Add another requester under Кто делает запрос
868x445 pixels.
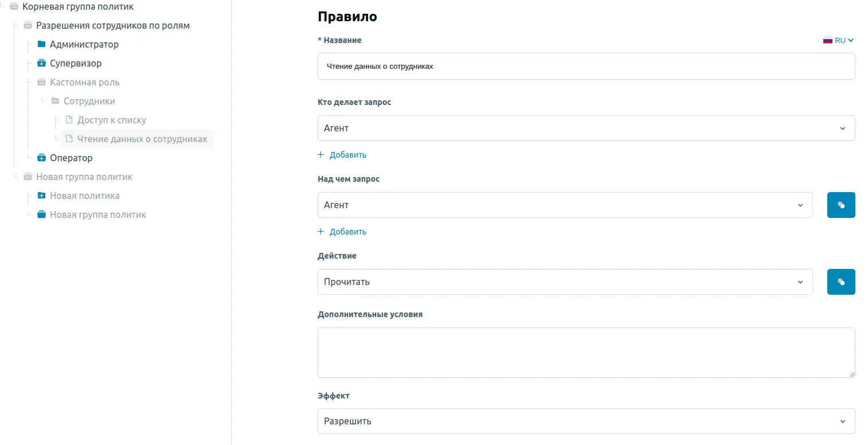(x=342, y=155)
